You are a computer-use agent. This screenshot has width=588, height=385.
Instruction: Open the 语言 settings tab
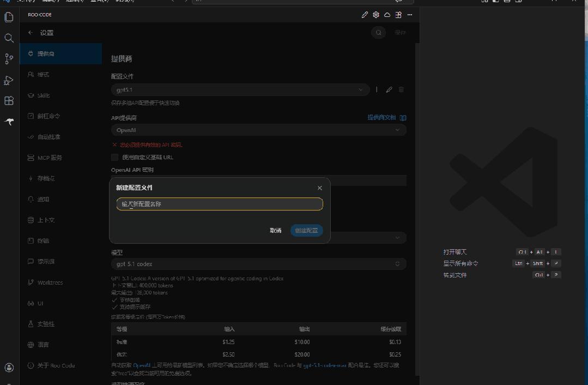tap(60, 345)
